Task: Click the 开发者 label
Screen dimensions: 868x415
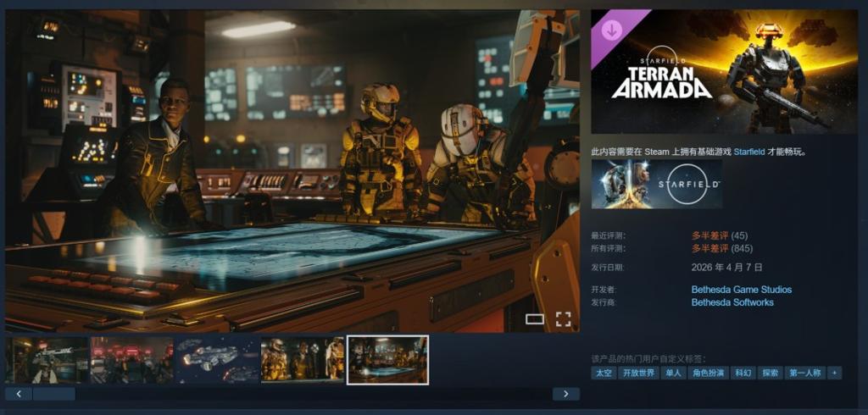Action: pyautogui.click(x=604, y=290)
